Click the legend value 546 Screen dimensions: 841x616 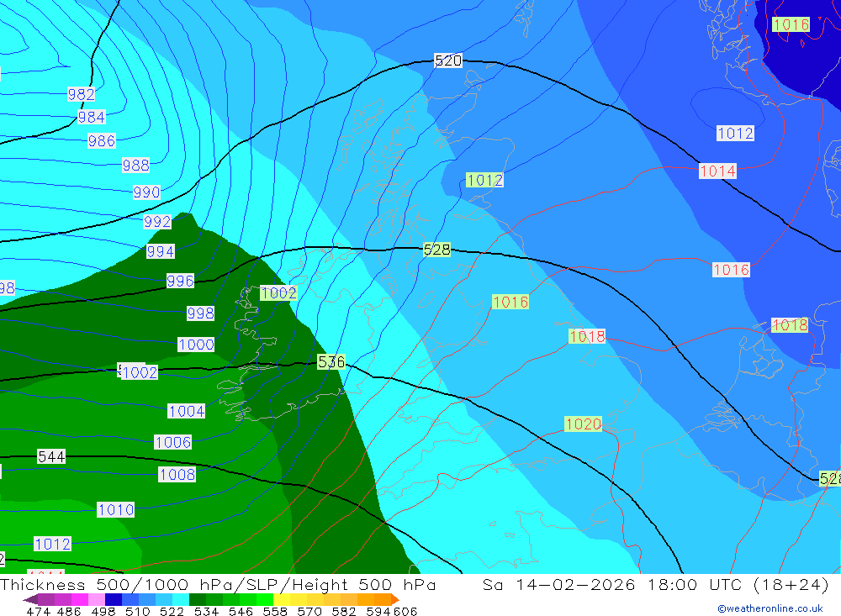pyautogui.click(x=241, y=612)
